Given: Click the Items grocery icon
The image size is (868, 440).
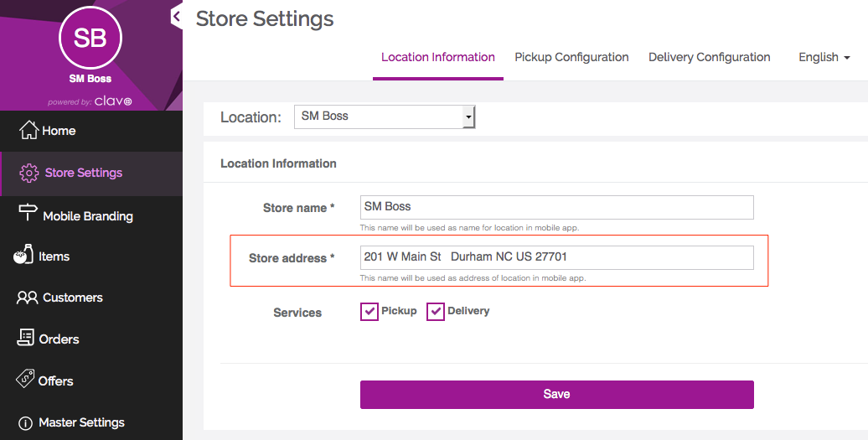Looking at the screenshot, I should pyautogui.click(x=23, y=254).
